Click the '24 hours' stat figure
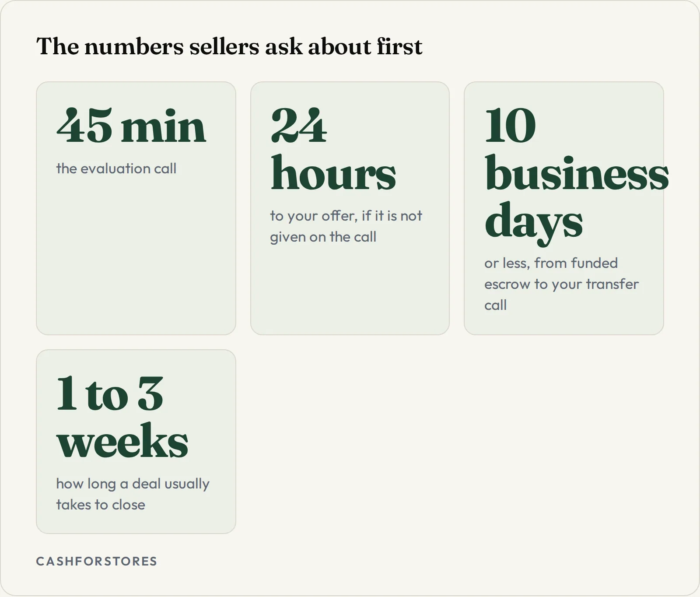Image resolution: width=700 pixels, height=597 pixels. 333,149
